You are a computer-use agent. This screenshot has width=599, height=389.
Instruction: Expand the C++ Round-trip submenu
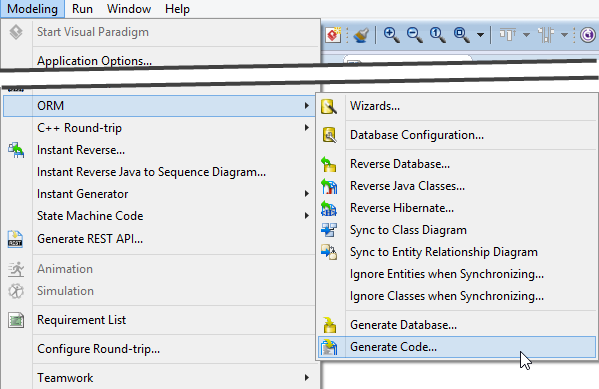[x=159, y=128]
